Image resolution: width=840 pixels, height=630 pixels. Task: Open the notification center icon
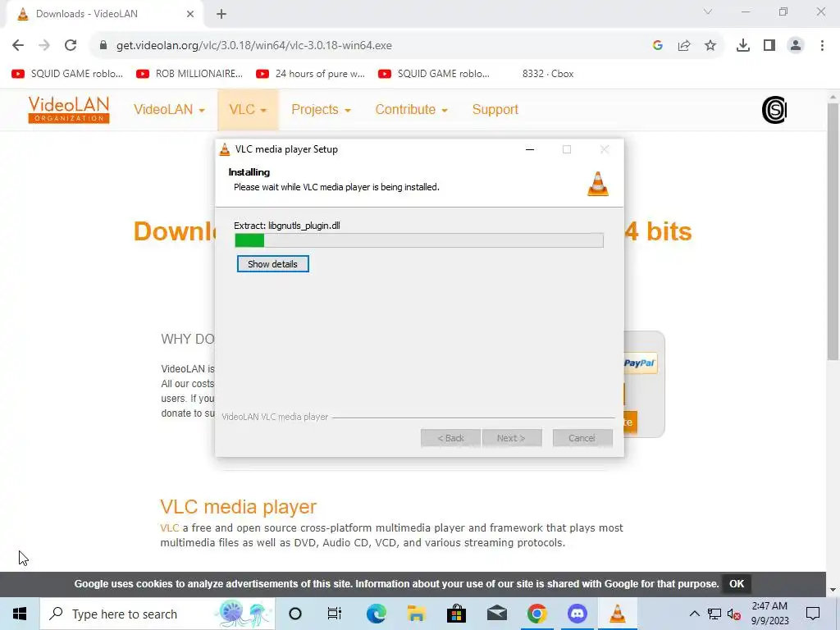point(813,614)
